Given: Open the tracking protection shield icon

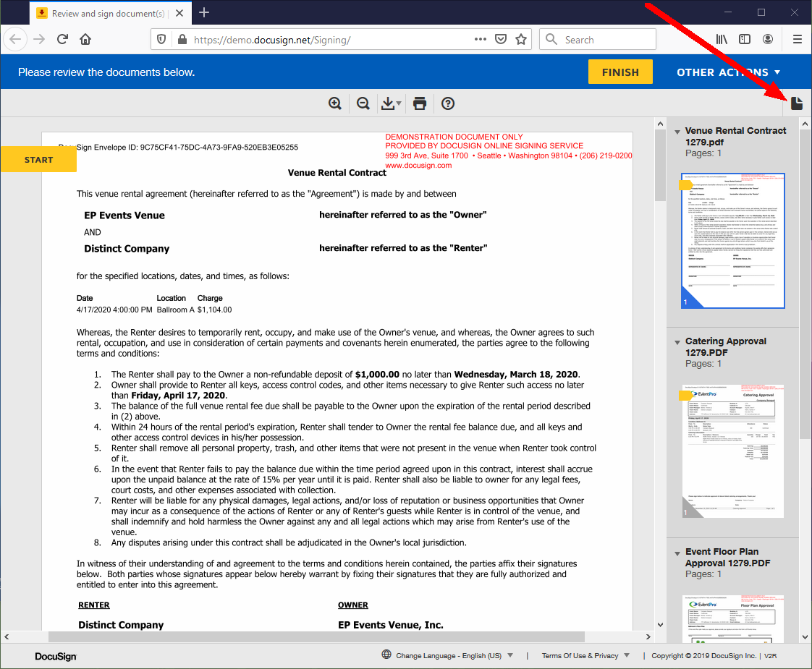Looking at the screenshot, I should pyautogui.click(x=161, y=39).
